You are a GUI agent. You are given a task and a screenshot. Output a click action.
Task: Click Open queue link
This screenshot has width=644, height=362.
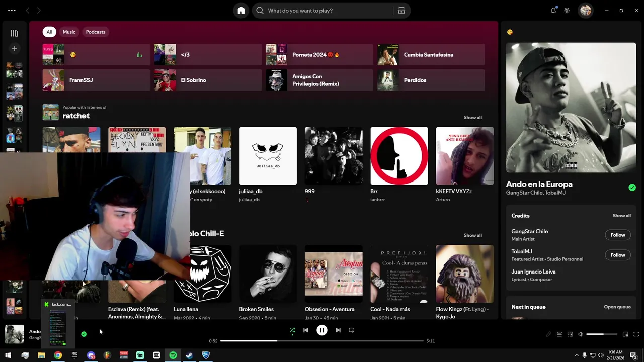point(617,307)
